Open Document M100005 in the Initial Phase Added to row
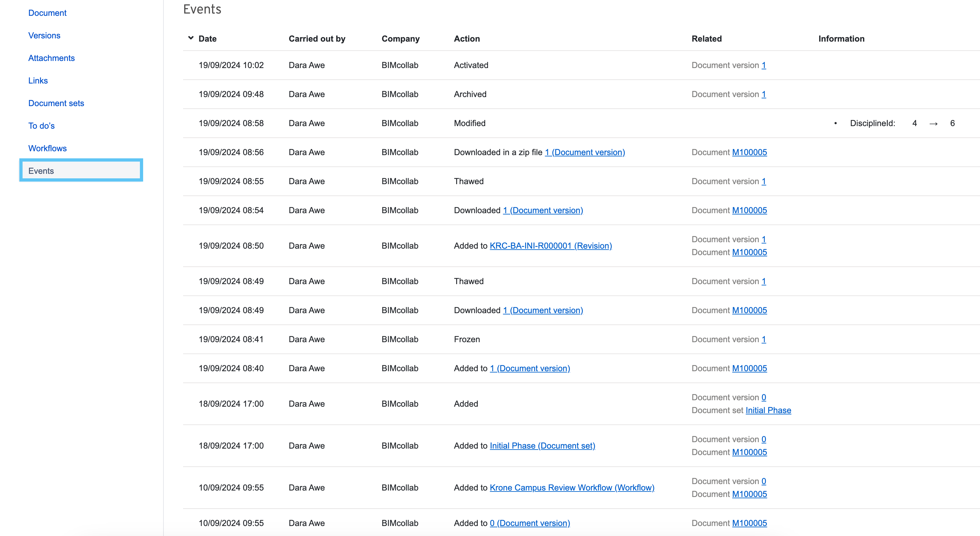 750,452
